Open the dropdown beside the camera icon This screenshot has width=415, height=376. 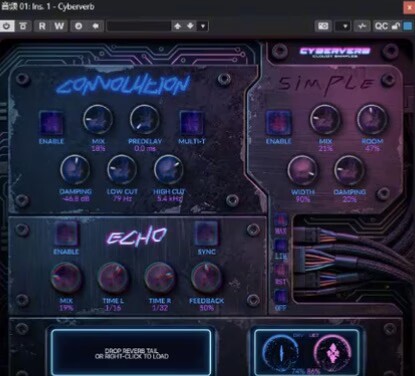(x=343, y=26)
